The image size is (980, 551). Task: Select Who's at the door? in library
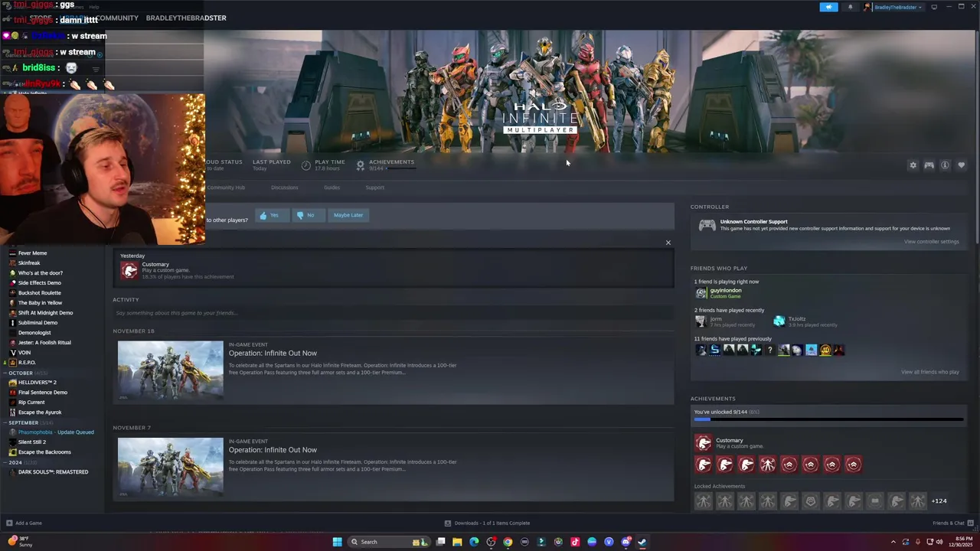41,273
